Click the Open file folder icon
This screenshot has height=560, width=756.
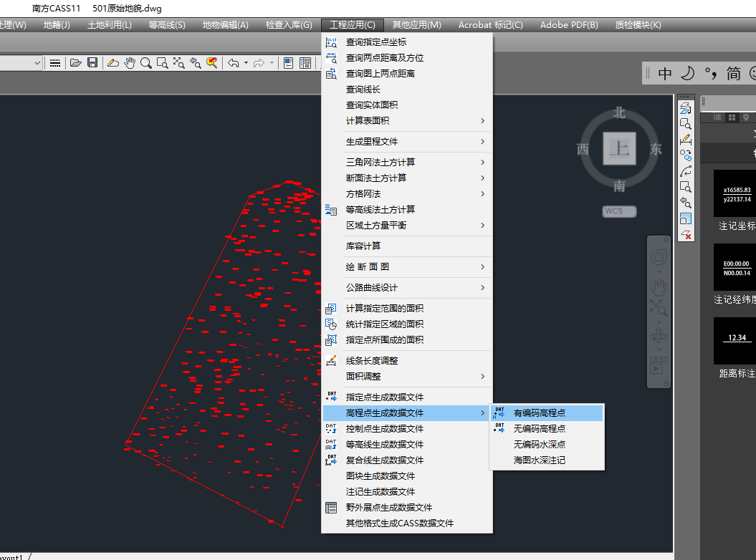[75, 63]
